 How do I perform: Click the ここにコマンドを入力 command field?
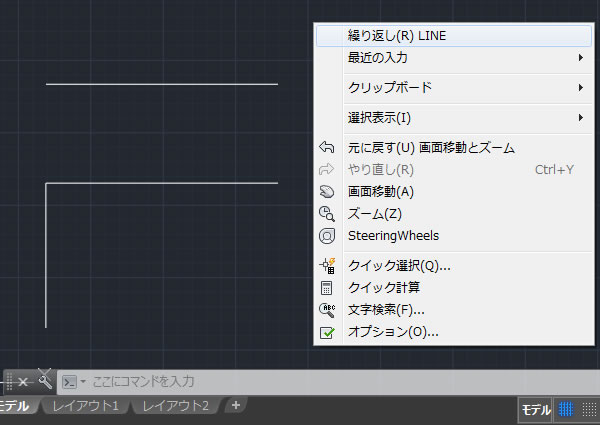(329, 382)
